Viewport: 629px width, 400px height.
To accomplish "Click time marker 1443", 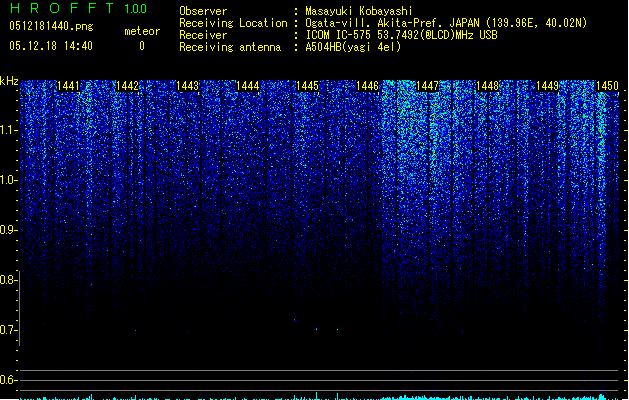I will [187, 86].
